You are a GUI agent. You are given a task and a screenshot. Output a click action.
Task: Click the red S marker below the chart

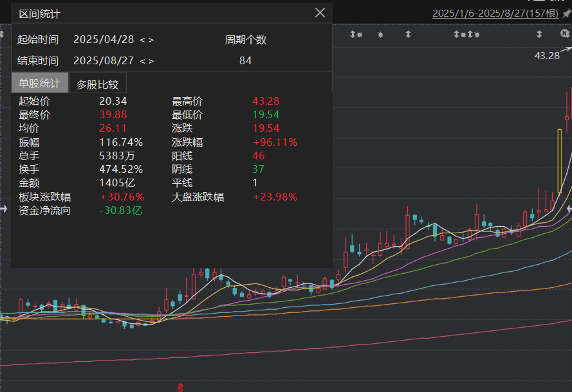(181, 387)
